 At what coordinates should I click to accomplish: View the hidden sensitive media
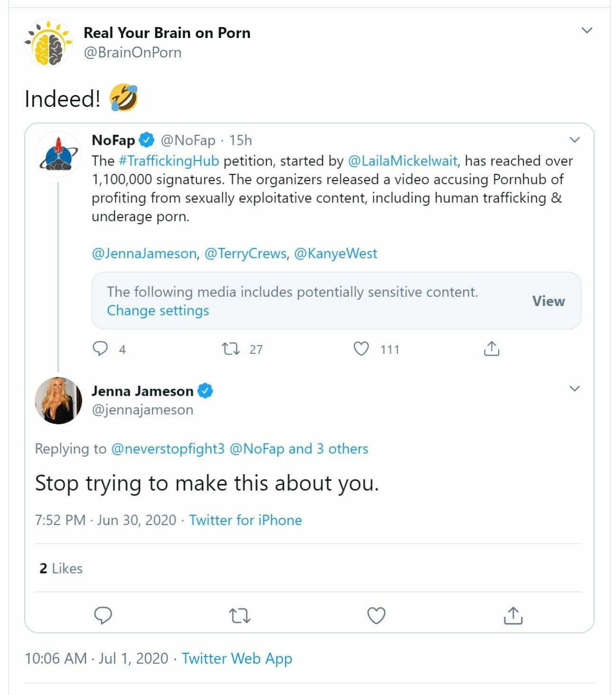(x=548, y=301)
